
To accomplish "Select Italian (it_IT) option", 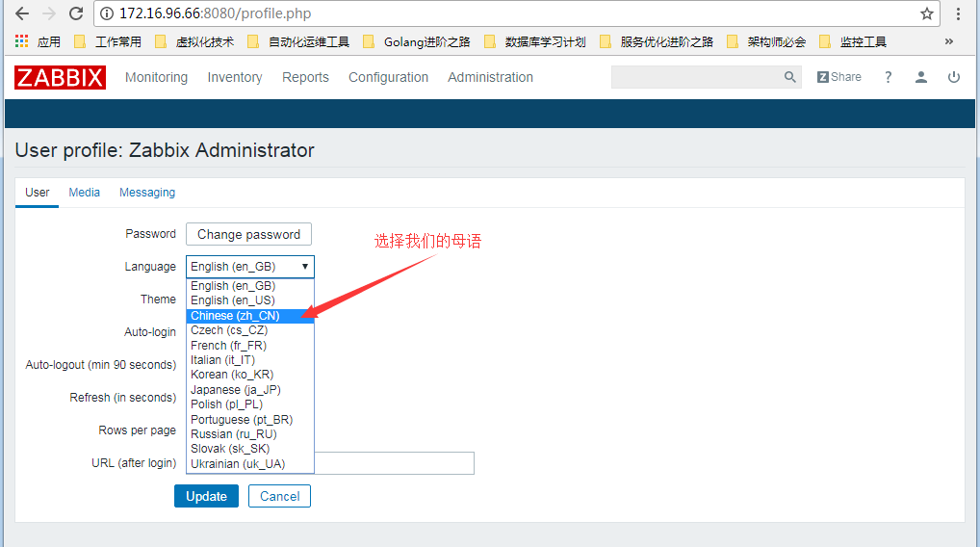I will click(250, 360).
